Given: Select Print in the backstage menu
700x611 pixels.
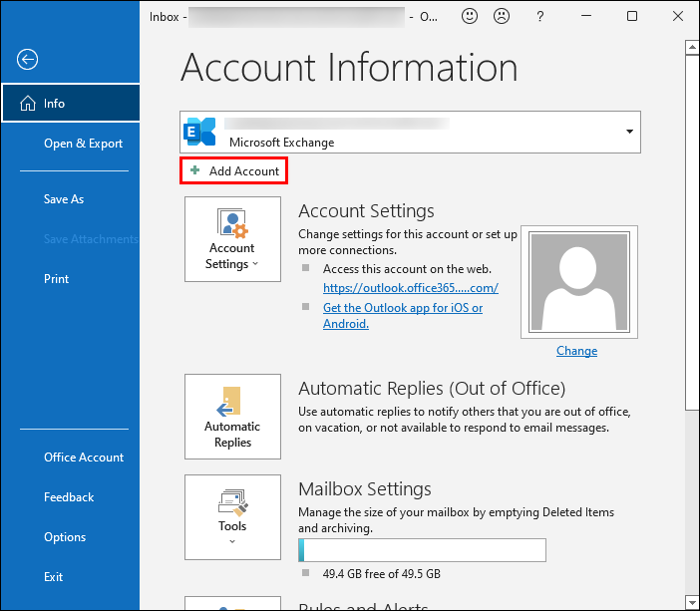Looking at the screenshot, I should (56, 279).
